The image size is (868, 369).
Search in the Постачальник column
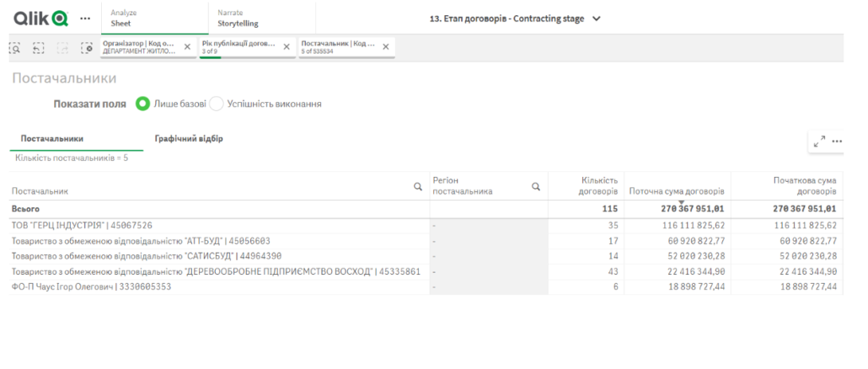[x=417, y=187]
